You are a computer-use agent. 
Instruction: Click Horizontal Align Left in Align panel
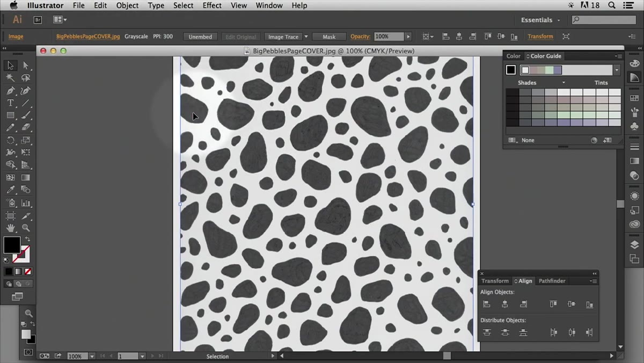[487, 304]
